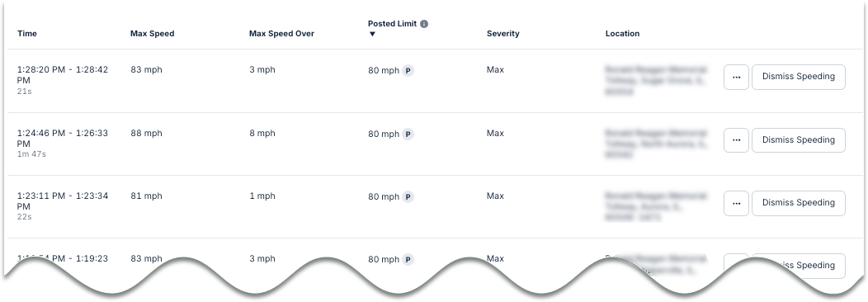The image size is (868, 302).
Task: Open more options for the 83 mph event at 1:28:20 PM
Action: coord(736,78)
